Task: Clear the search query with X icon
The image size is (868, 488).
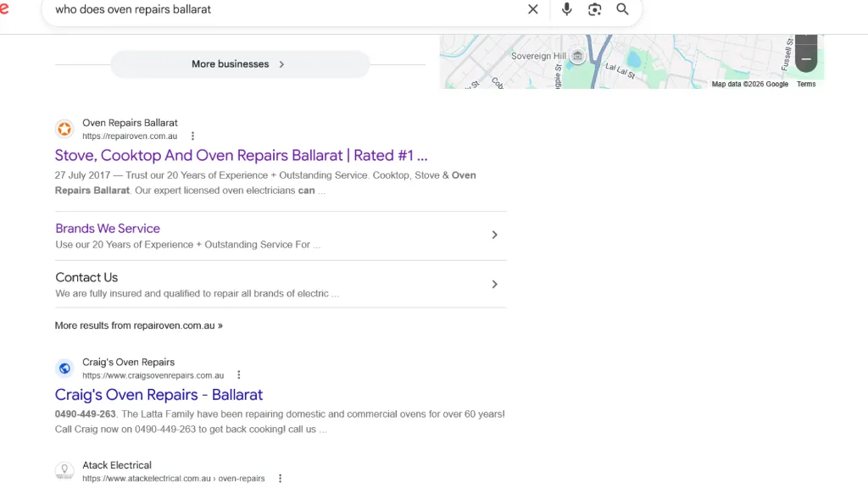Action: coord(532,9)
